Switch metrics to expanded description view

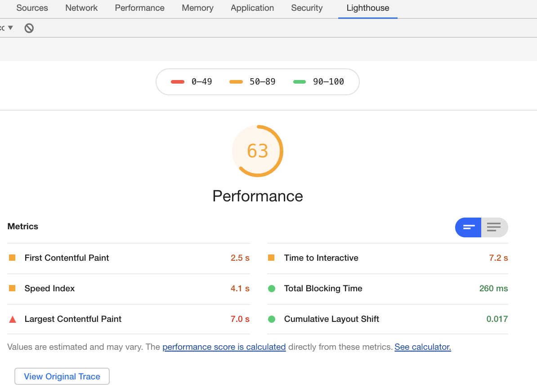494,227
